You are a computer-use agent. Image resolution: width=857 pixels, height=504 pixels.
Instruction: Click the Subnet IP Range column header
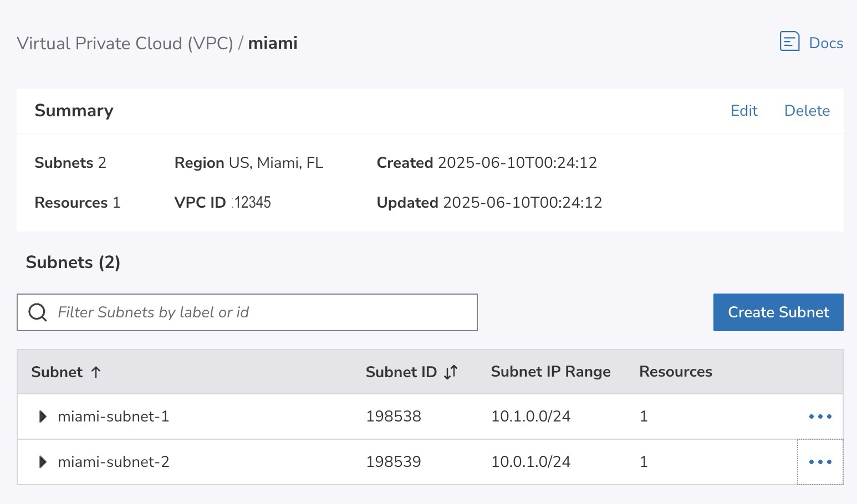pyautogui.click(x=550, y=372)
